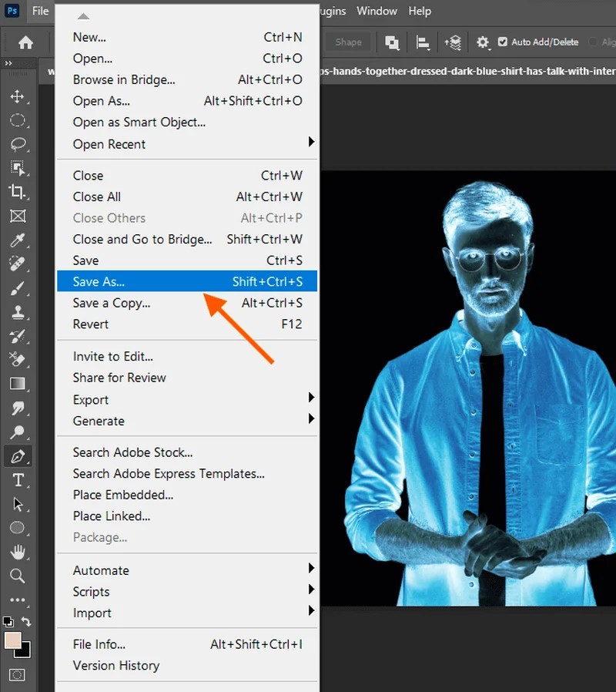This screenshot has height=692, width=616.
Task: Choose Invite to Edit...
Action: pos(187,356)
